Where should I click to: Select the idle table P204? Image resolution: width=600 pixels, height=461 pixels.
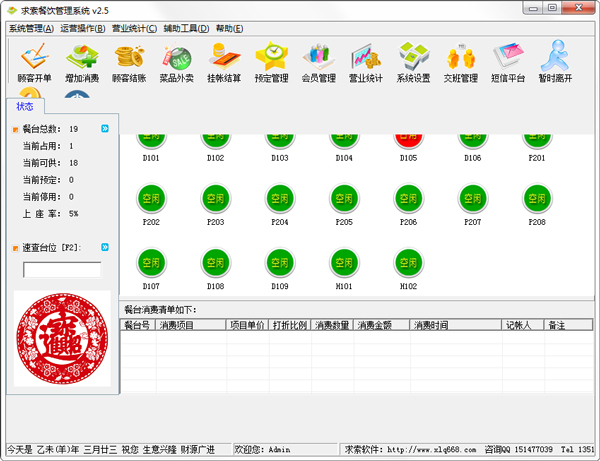point(279,199)
